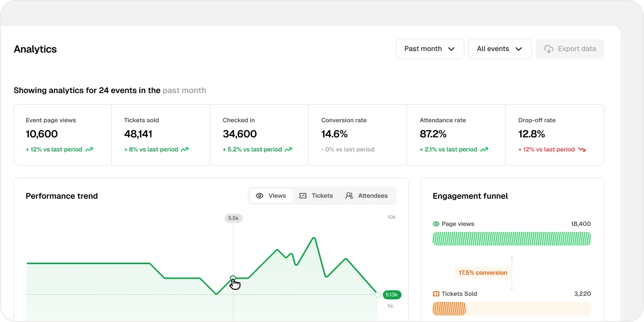Viewport: 644px width, 322px height.
Task: Click the red downward trend arrow under Drop-off rate
Action: 582,149
